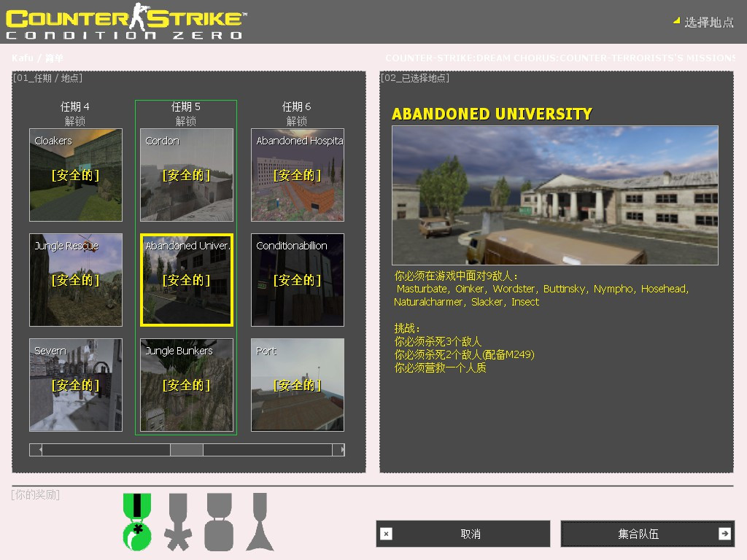Image resolution: width=747 pixels, height=560 pixels.
Task: Click the large Abandoned University preview image
Action: (x=555, y=195)
